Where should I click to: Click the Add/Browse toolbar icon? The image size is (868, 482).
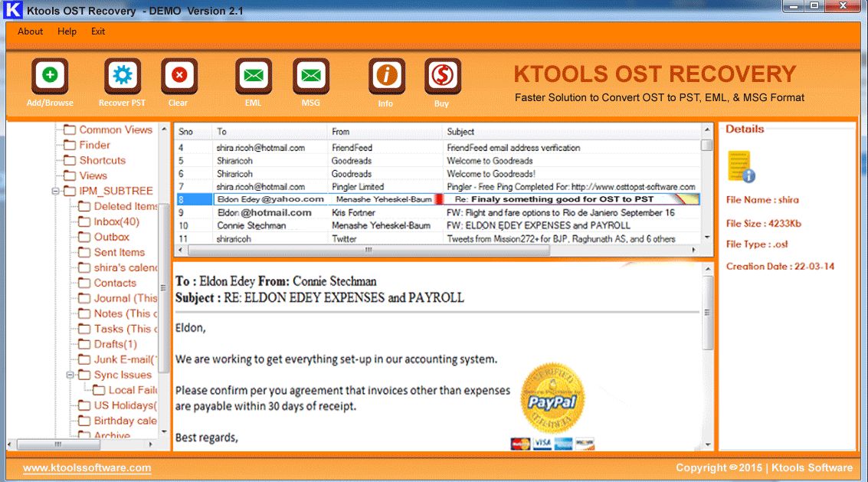click(x=50, y=75)
